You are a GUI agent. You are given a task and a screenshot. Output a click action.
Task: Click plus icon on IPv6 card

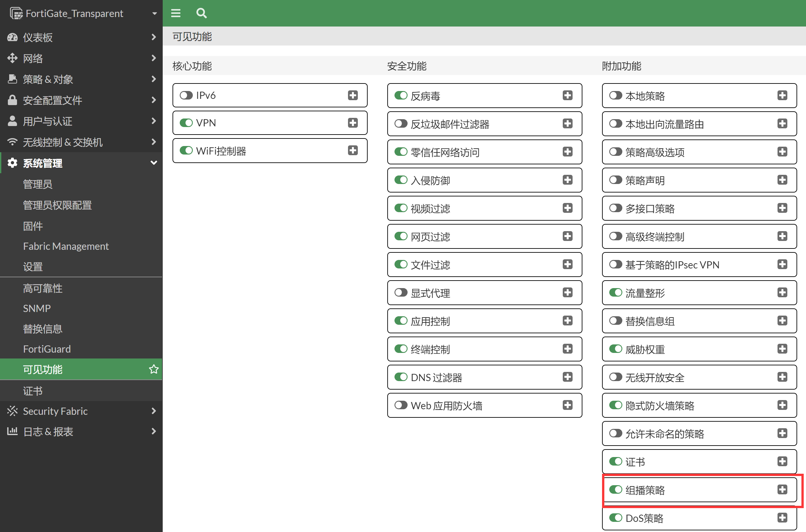(x=353, y=95)
